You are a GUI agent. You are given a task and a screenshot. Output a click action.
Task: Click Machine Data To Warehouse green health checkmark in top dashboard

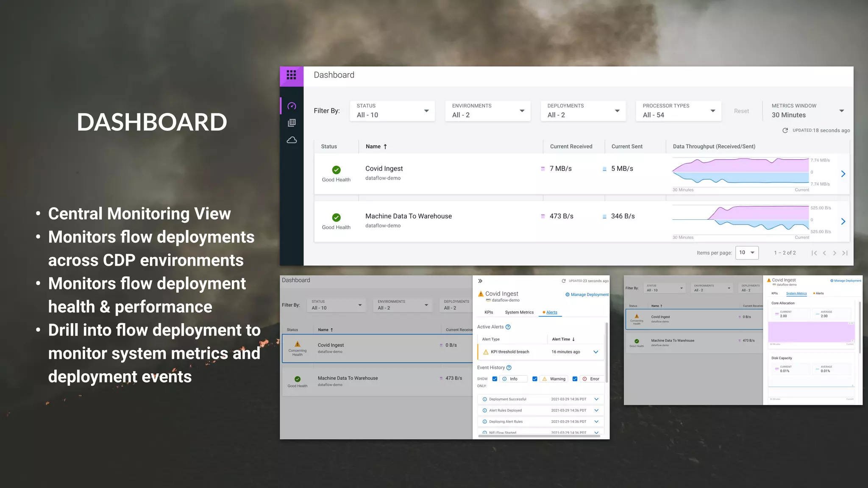click(336, 217)
